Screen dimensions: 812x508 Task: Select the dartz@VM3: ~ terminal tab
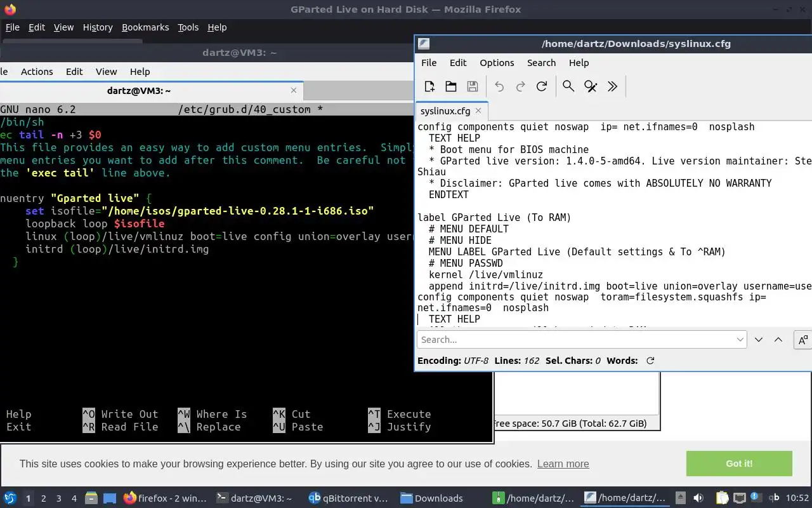click(152, 91)
